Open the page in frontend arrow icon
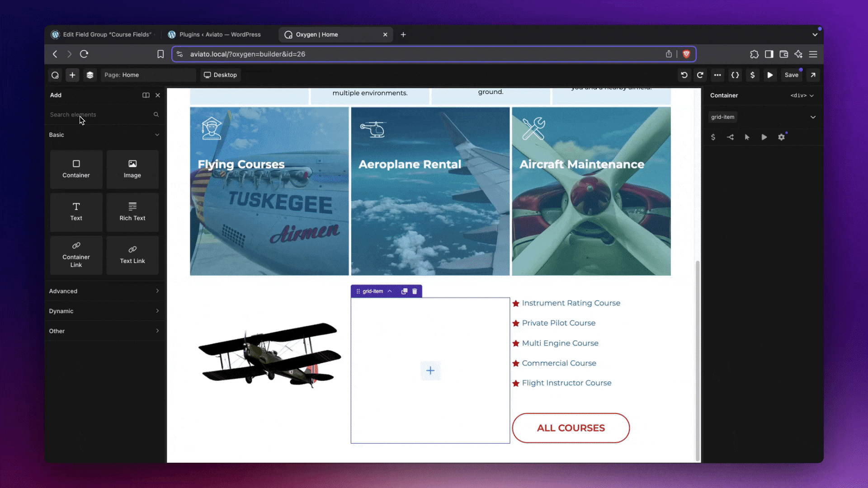868x488 pixels. (813, 75)
